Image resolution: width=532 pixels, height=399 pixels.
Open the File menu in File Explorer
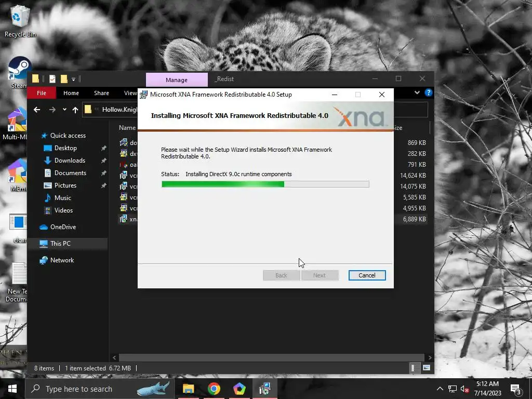(42, 93)
